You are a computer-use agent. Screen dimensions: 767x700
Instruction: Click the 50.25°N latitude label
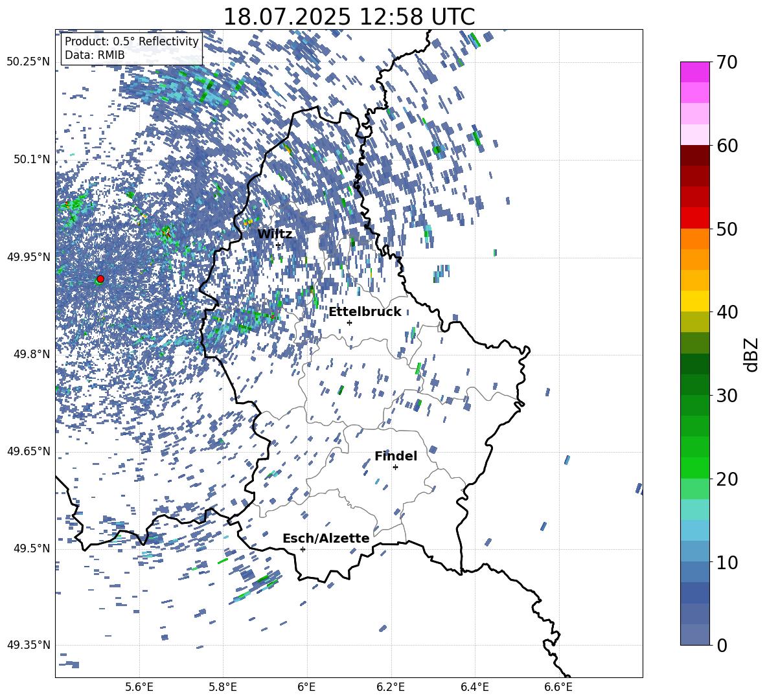click(29, 62)
